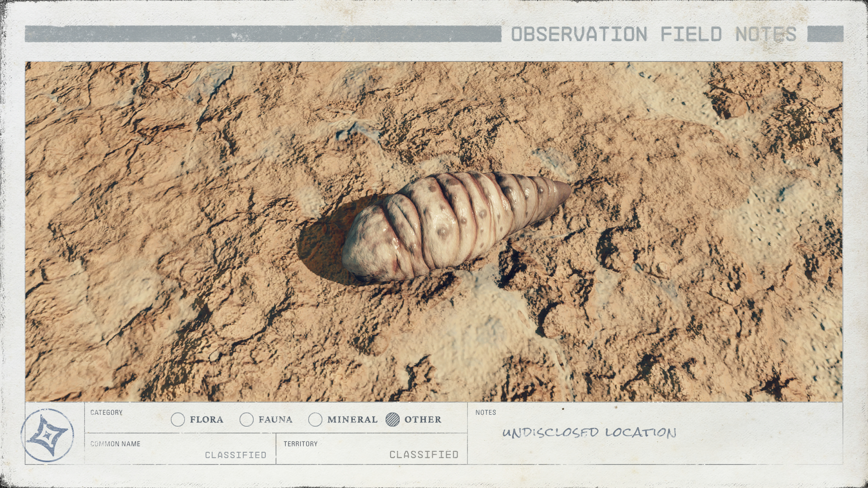
Task: Click the Other label text
Action: [x=423, y=420]
